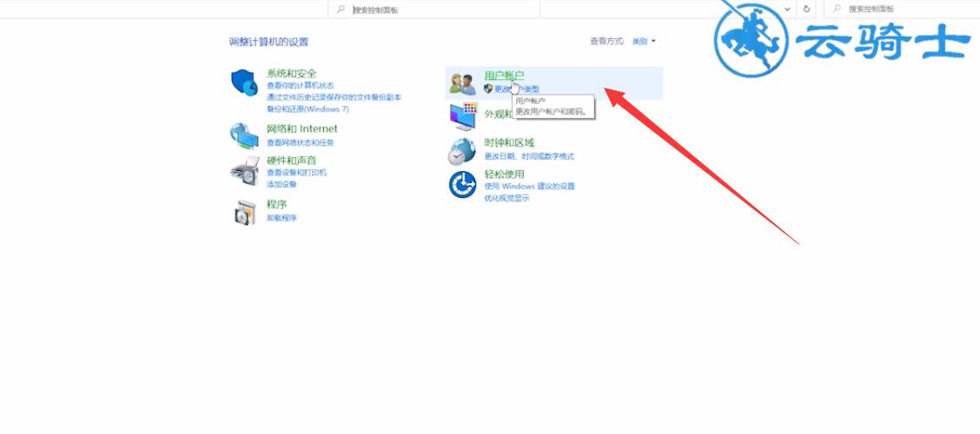Click the refresh button in address bar
980x434 pixels.
point(807,9)
